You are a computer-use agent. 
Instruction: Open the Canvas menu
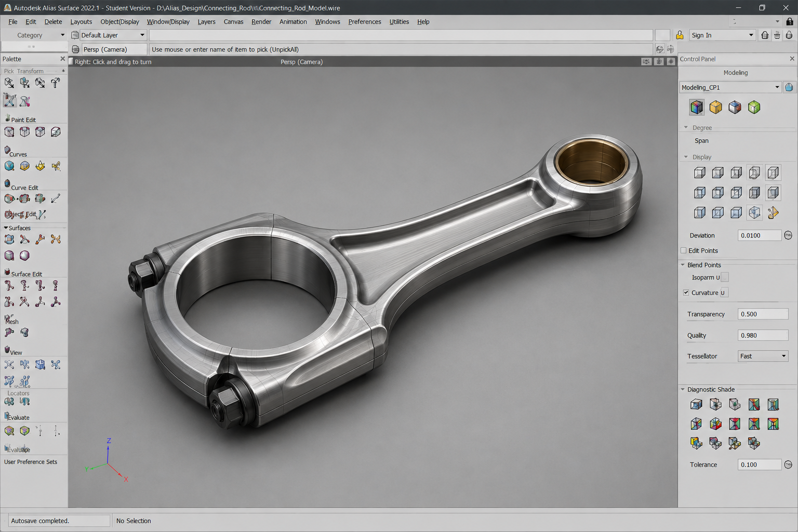233,21
